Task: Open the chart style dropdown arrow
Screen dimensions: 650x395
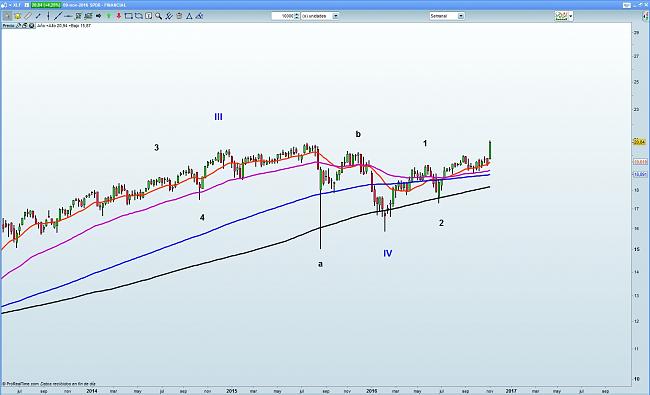Action: pos(571,16)
